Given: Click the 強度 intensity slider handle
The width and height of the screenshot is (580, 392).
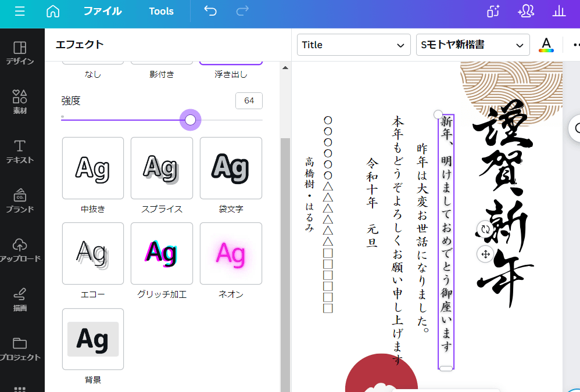Looking at the screenshot, I should (x=190, y=120).
